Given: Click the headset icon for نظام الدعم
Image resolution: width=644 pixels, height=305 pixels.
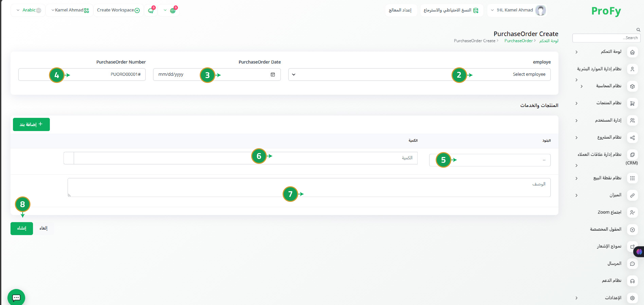Looking at the screenshot, I should tap(632, 281).
